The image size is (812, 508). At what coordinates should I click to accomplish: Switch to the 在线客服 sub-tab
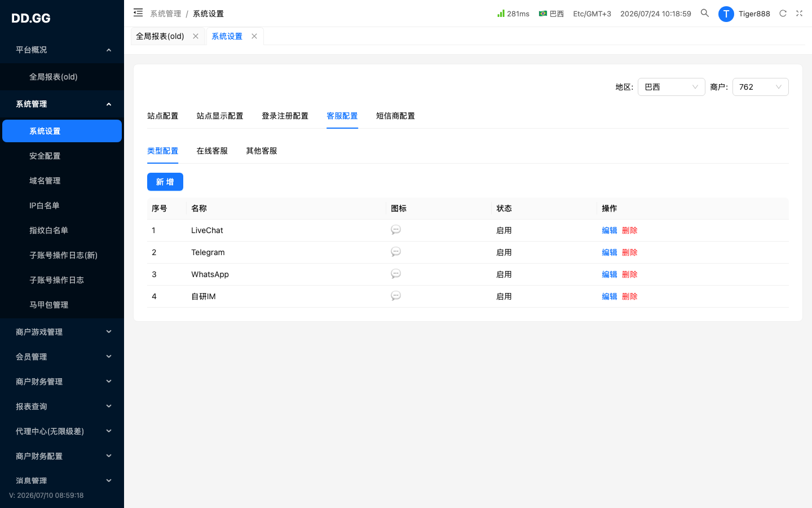point(212,151)
